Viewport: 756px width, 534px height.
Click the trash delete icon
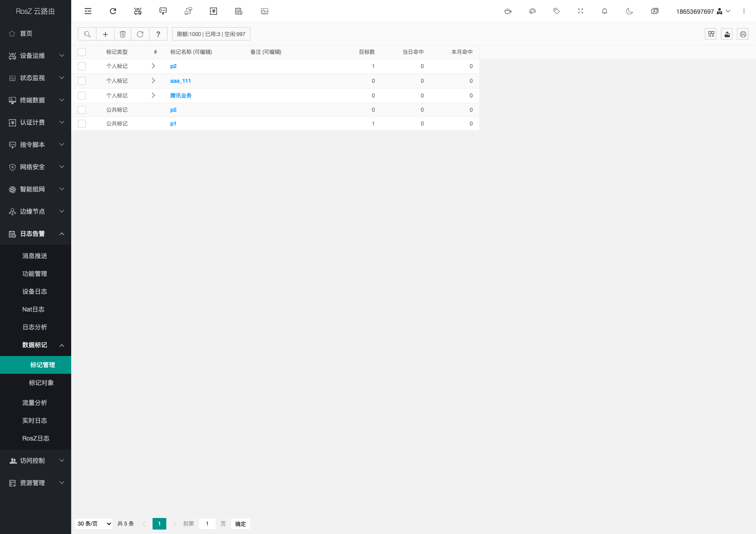pyautogui.click(x=123, y=34)
